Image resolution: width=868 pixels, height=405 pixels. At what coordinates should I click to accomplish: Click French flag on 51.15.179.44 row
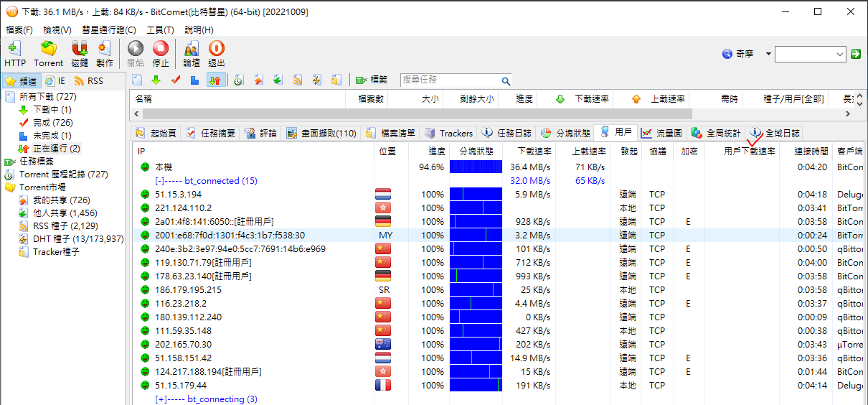(382, 385)
